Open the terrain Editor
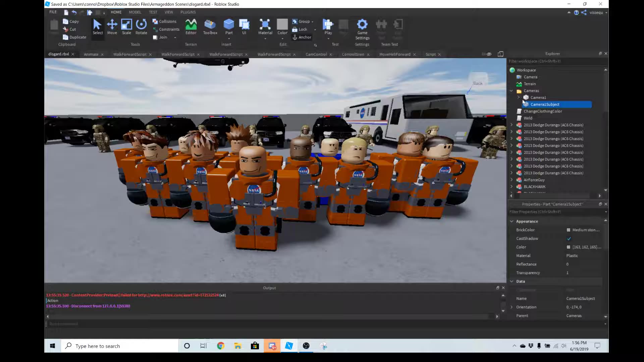The image size is (644, 362). pyautogui.click(x=191, y=27)
